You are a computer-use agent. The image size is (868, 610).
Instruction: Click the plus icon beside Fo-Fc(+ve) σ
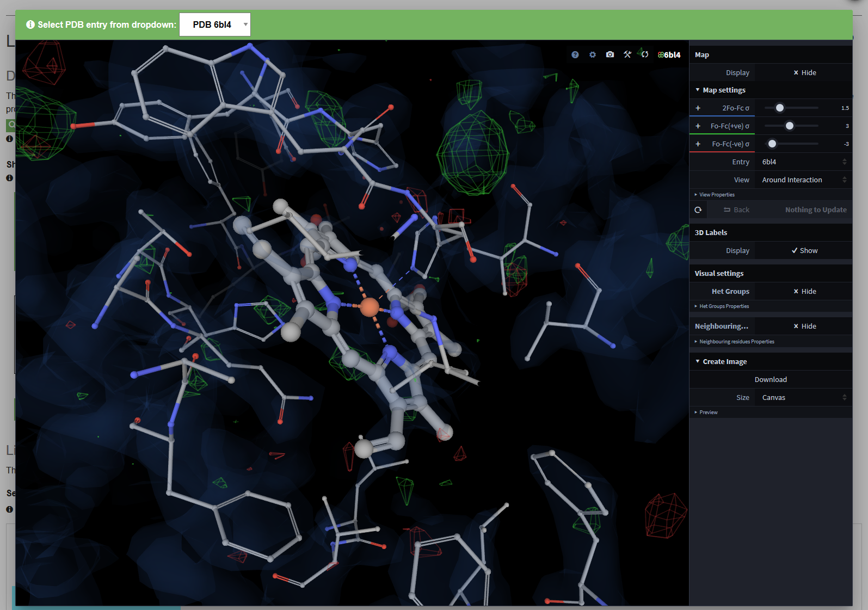pyautogui.click(x=698, y=126)
